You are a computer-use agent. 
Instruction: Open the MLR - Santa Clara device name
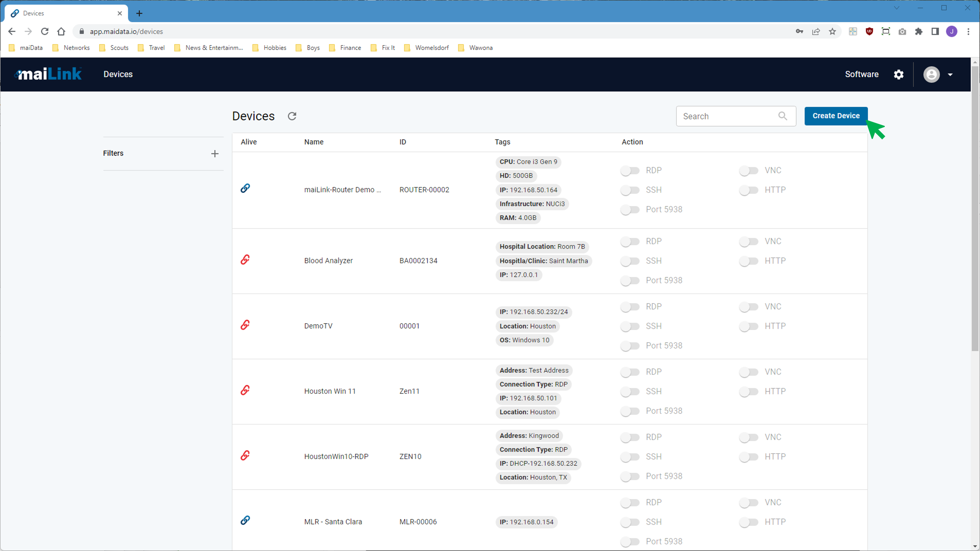[x=333, y=522]
